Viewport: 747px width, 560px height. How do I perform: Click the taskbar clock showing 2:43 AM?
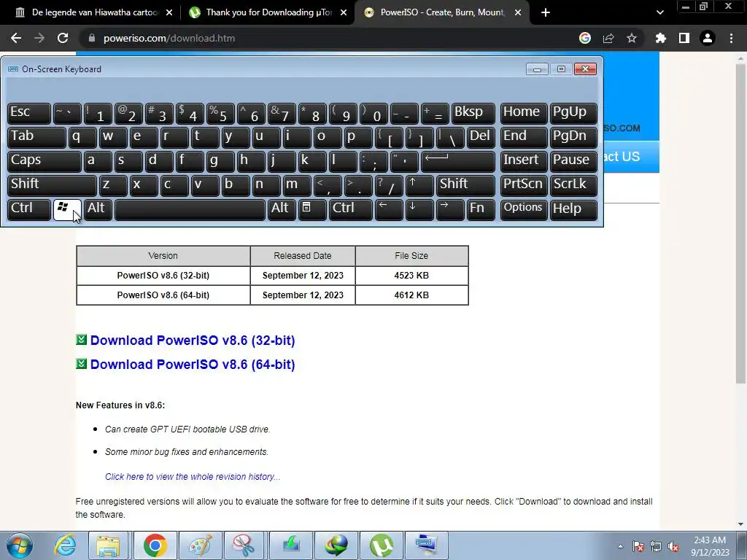pos(710,546)
